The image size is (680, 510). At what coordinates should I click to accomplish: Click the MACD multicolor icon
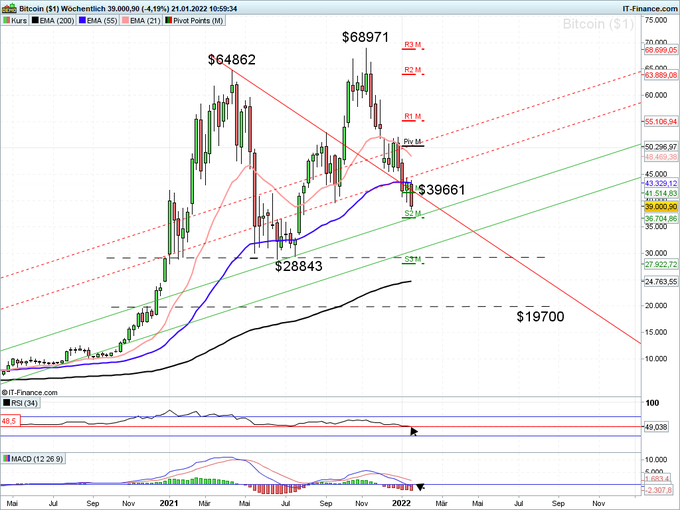point(6,458)
